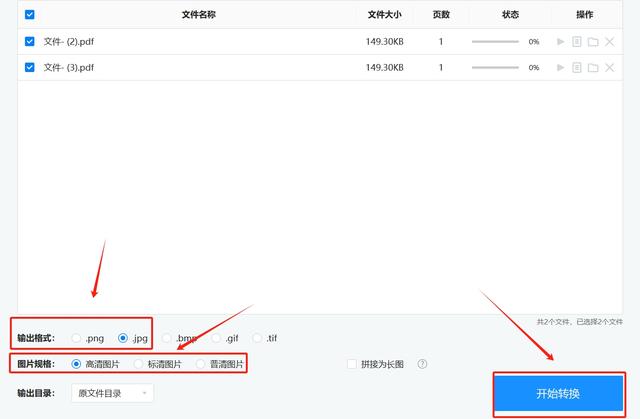Click the 开始转换 button
The image size is (640, 419).
coord(558,393)
